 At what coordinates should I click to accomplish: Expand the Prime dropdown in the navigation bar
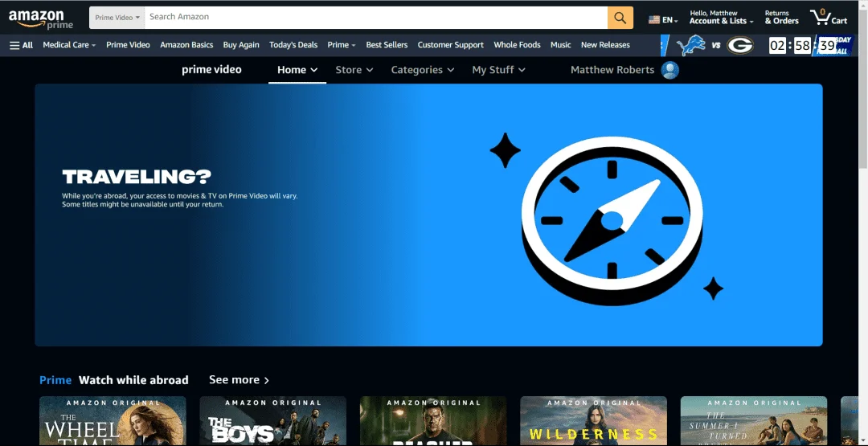[x=341, y=45]
